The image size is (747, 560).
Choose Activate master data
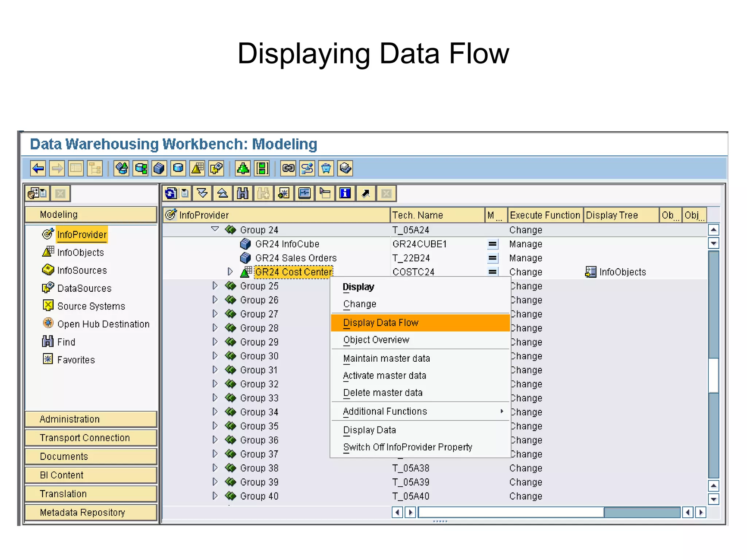point(420,376)
